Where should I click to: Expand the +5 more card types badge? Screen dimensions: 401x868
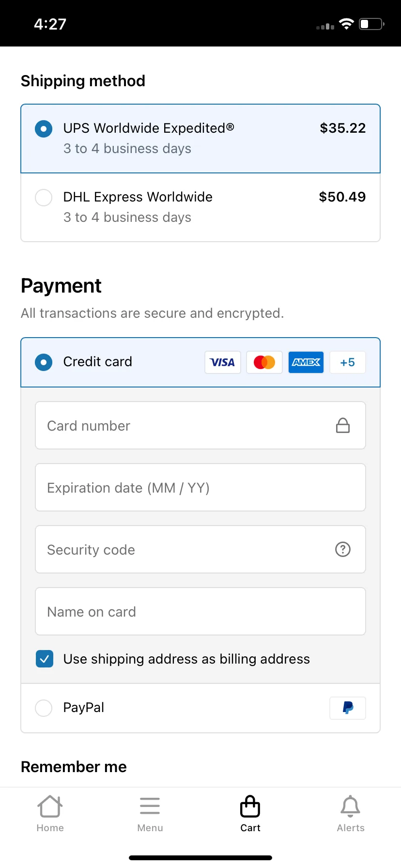[348, 362]
